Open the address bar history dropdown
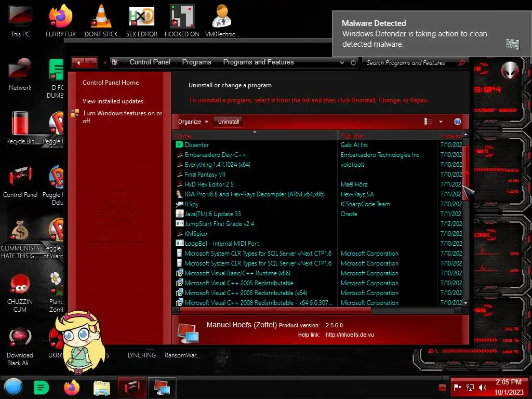This screenshot has height=399, width=532. [342, 62]
